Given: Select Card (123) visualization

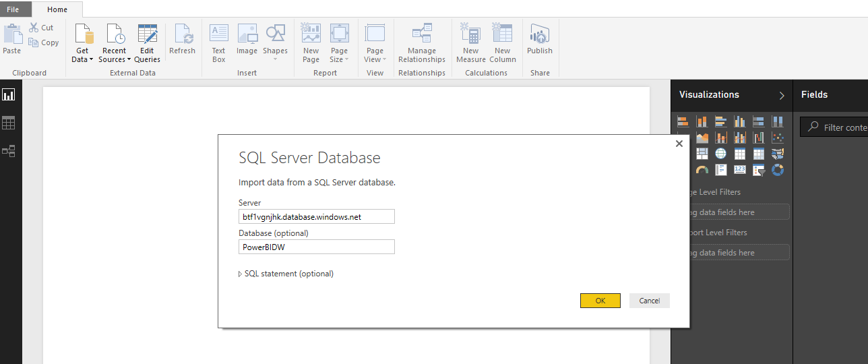Looking at the screenshot, I should (x=740, y=170).
